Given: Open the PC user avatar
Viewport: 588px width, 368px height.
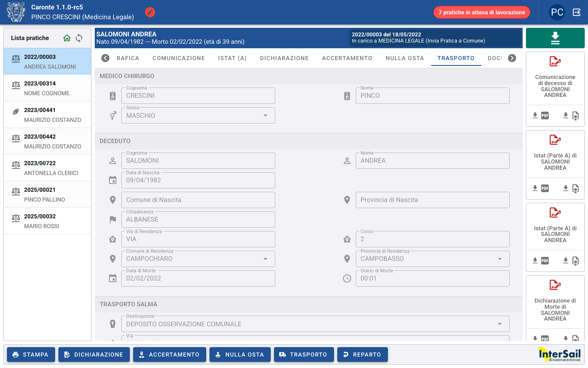Looking at the screenshot, I should pos(557,12).
